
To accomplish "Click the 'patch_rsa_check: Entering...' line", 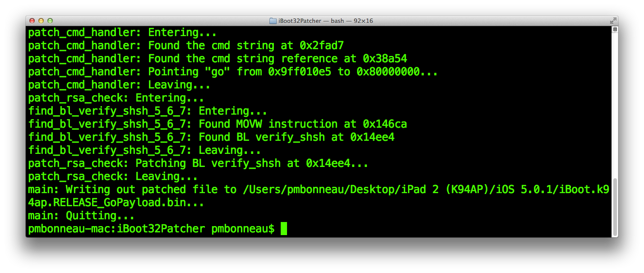I will (116, 98).
